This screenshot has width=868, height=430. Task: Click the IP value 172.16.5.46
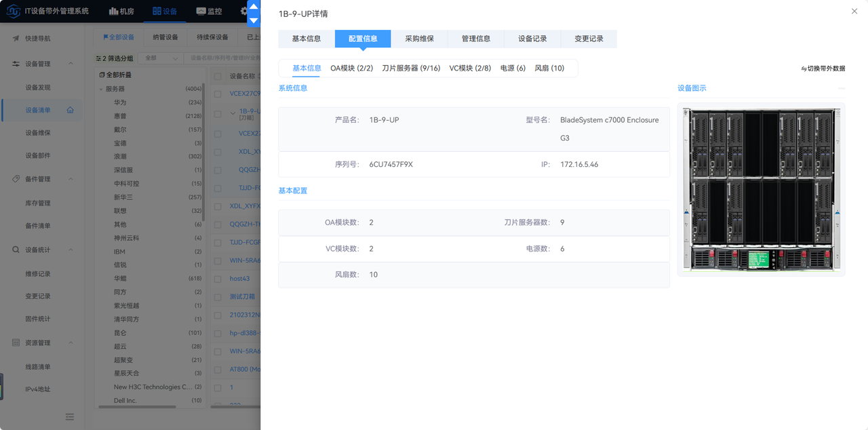579,164
